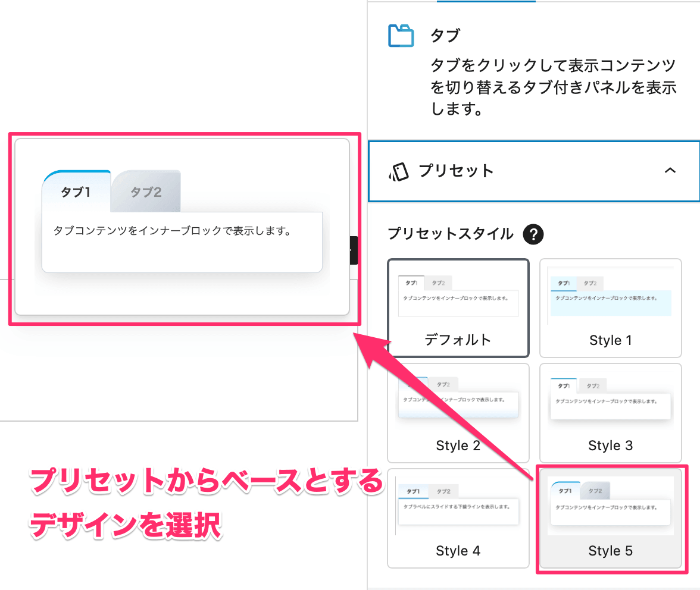
Task: Select the Style 4 preset thumbnail
Action: (x=458, y=518)
